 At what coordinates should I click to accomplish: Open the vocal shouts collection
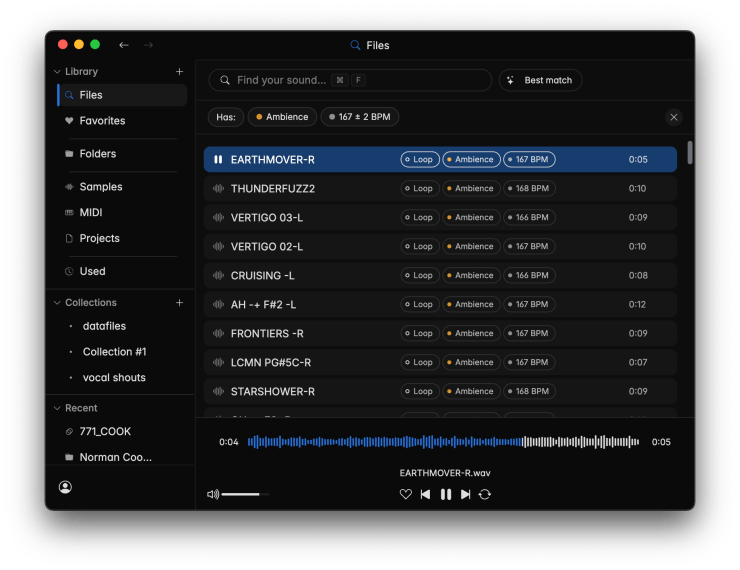(x=114, y=377)
